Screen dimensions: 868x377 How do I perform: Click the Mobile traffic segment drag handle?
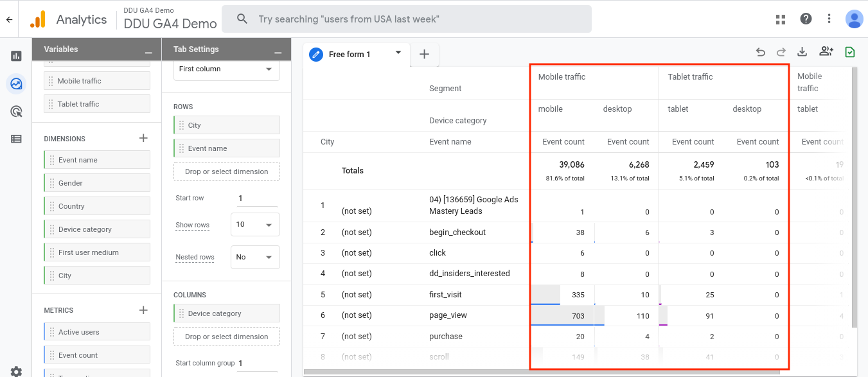51,81
